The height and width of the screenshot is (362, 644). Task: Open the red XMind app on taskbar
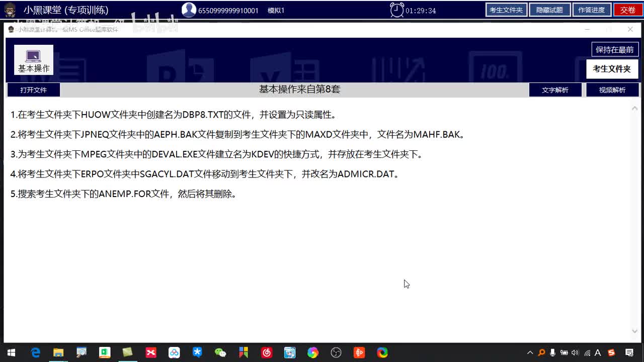coord(151,352)
